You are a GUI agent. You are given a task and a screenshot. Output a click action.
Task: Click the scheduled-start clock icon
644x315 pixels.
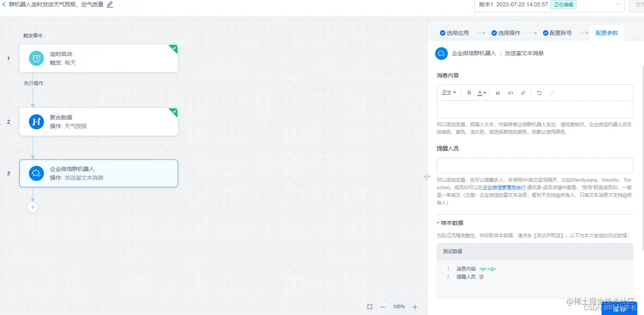click(36, 58)
